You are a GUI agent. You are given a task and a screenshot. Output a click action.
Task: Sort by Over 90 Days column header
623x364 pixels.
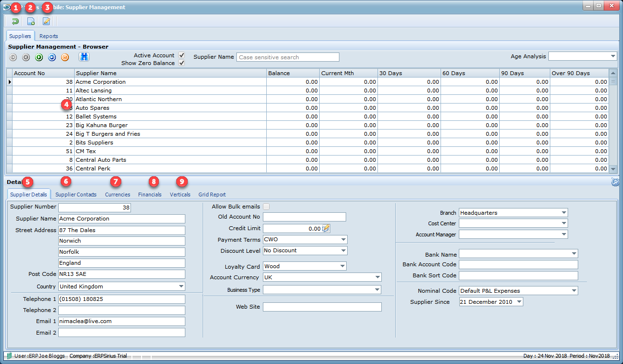pyautogui.click(x=580, y=73)
